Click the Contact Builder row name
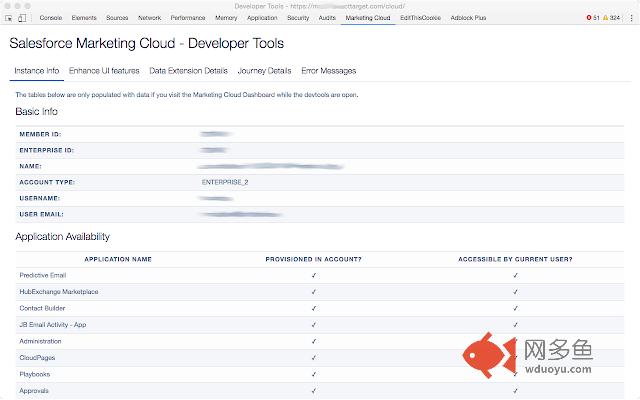640x400 pixels. [x=42, y=308]
